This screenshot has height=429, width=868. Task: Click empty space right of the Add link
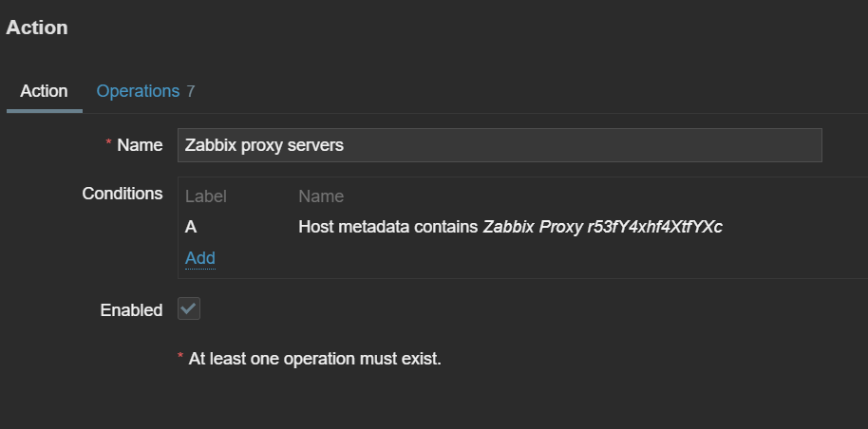[x=475, y=258]
